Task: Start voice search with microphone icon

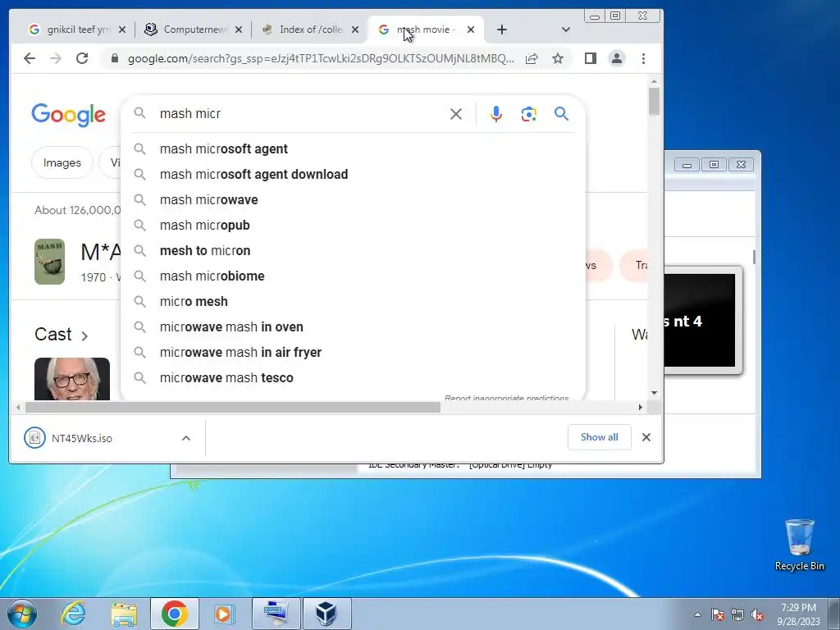Action: pos(496,113)
